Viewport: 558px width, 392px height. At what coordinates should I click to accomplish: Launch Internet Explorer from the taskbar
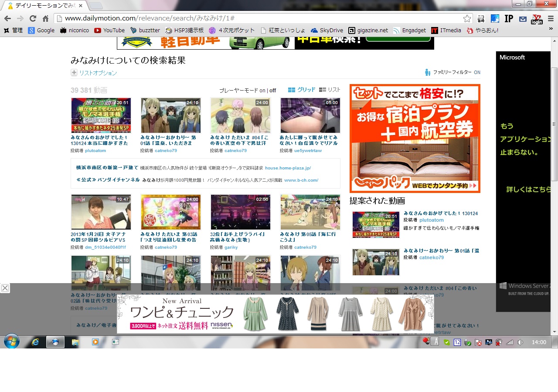35,342
